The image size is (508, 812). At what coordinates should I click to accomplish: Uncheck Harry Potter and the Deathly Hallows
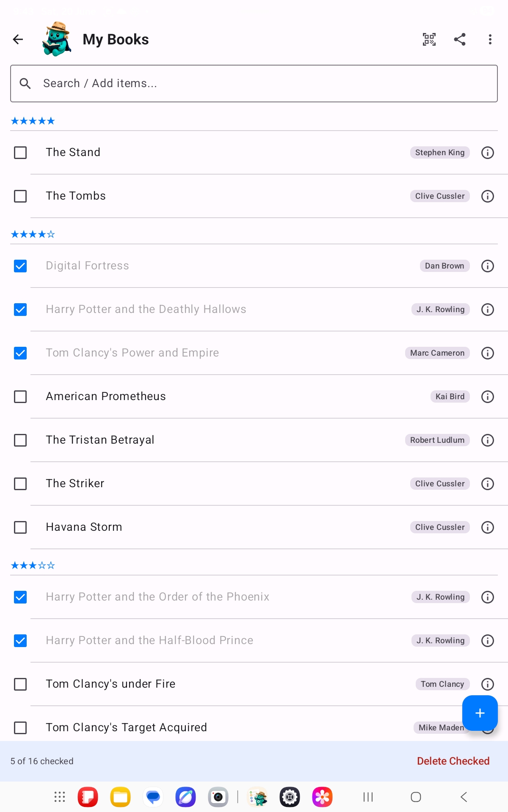click(20, 310)
